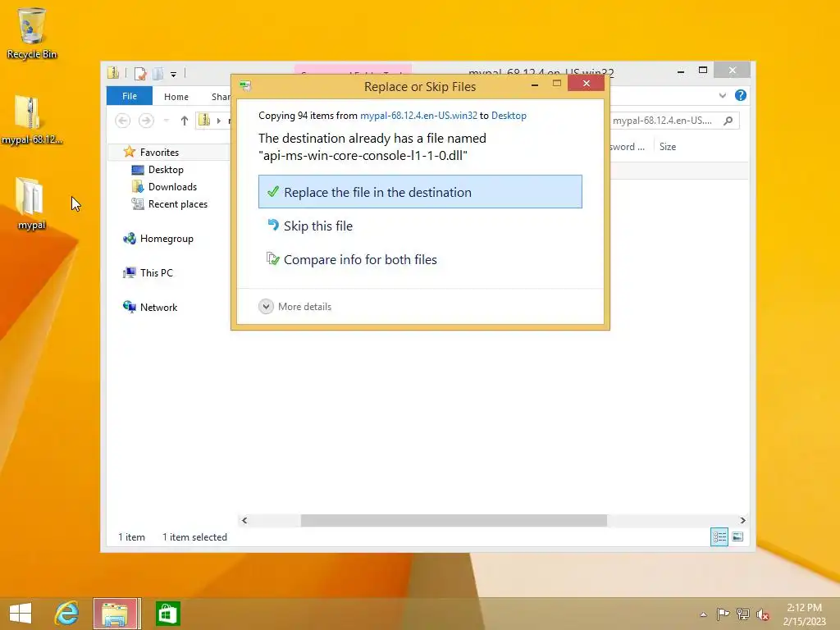
Task: Click the Properties quick access icon
Action: tap(140, 73)
